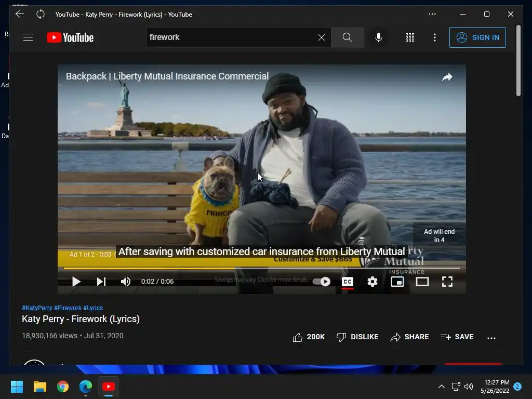Open the YouTube apps grid
The image size is (532, 399).
[x=410, y=37]
